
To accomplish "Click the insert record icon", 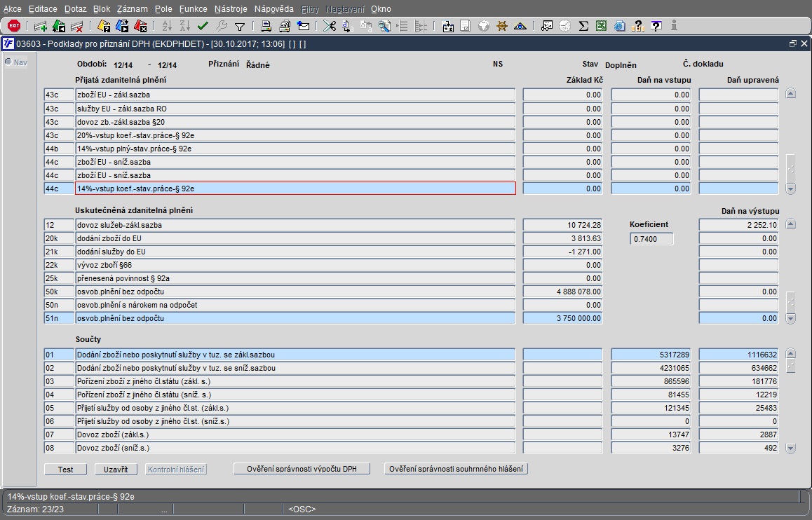I will 41,26.
